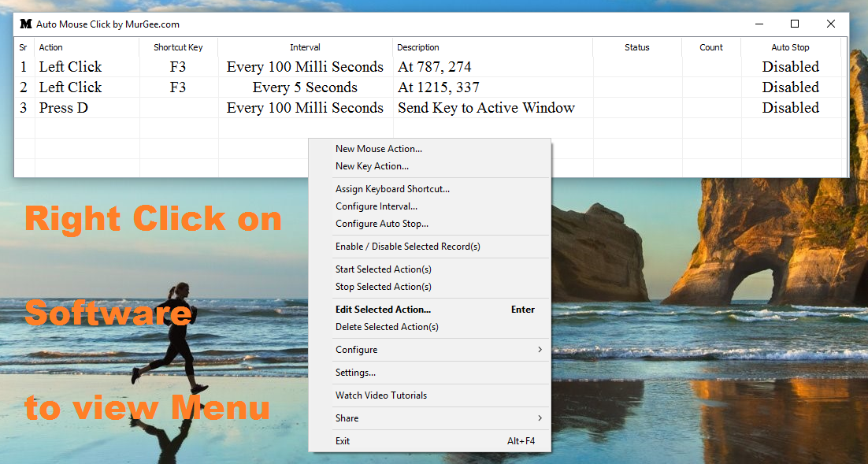Screen dimensions: 868x464
Task: Stop the selected actions
Action: (383, 287)
